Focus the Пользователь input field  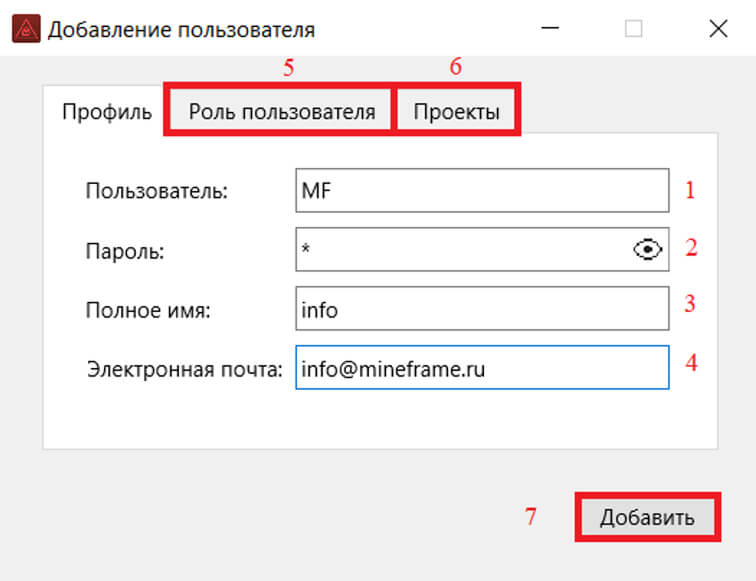(482, 190)
